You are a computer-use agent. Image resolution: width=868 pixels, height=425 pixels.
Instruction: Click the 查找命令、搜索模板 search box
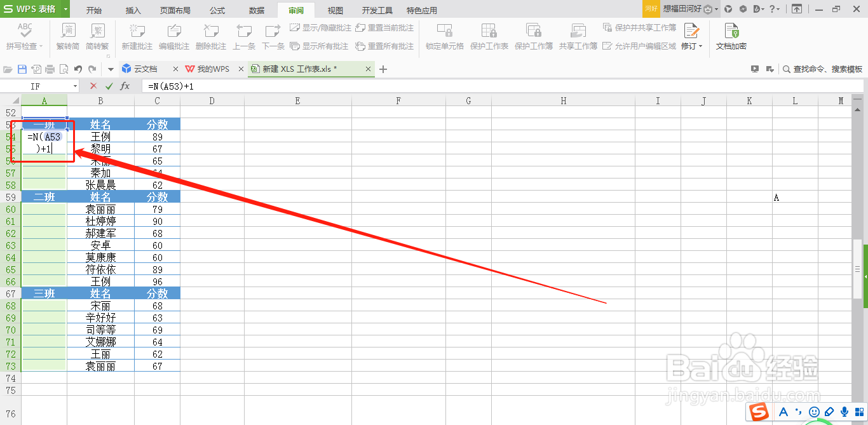[822, 69]
